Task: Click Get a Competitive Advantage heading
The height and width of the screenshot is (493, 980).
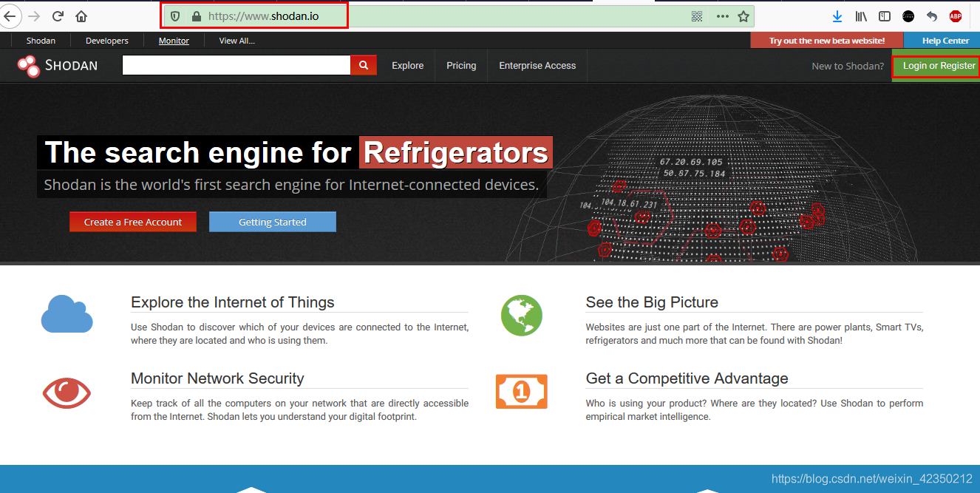Action: pos(687,378)
